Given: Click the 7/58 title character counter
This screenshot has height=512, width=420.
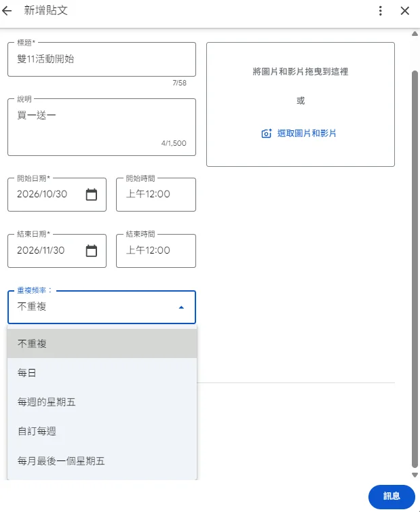Looking at the screenshot, I should click(179, 83).
